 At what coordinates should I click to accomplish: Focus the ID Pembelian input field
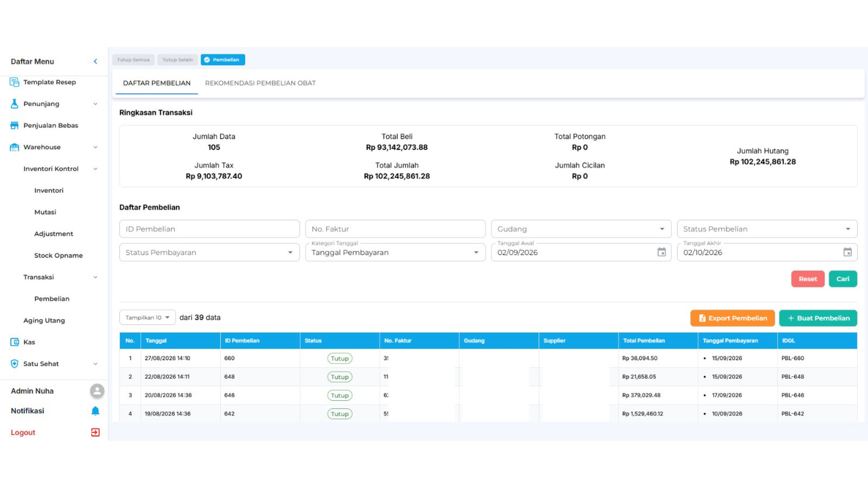[209, 229]
